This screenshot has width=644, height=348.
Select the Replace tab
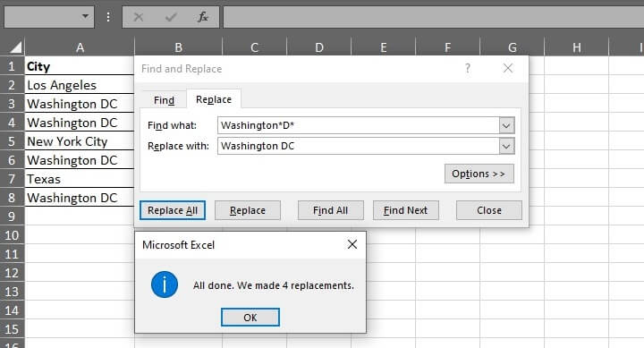coord(214,99)
